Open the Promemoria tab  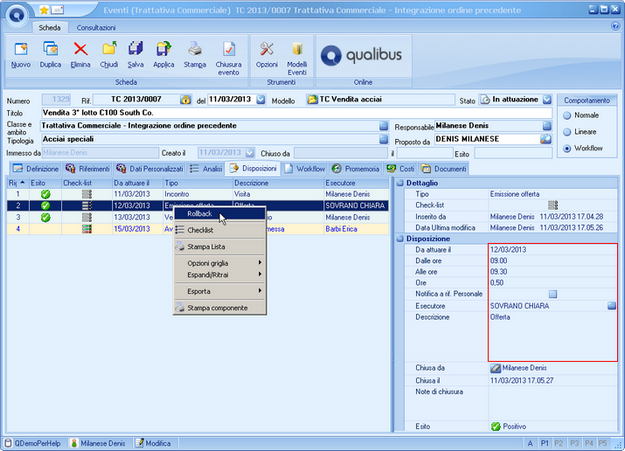pos(355,169)
